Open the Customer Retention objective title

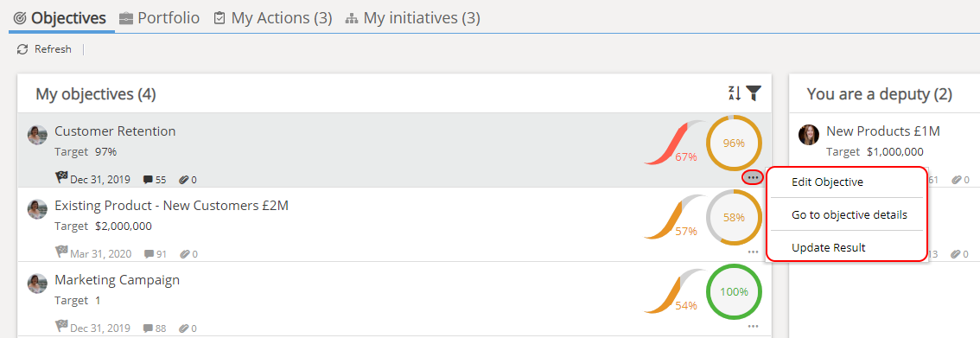[115, 131]
